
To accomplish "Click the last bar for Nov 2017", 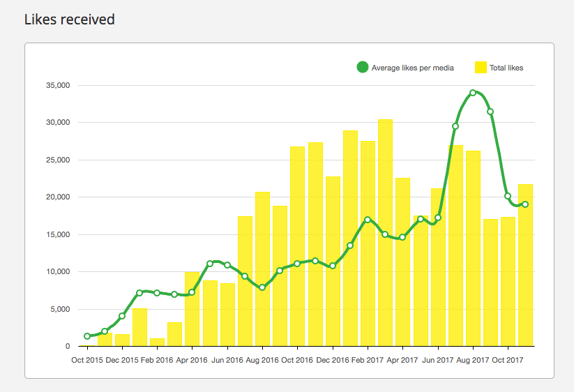I will coord(525,265).
